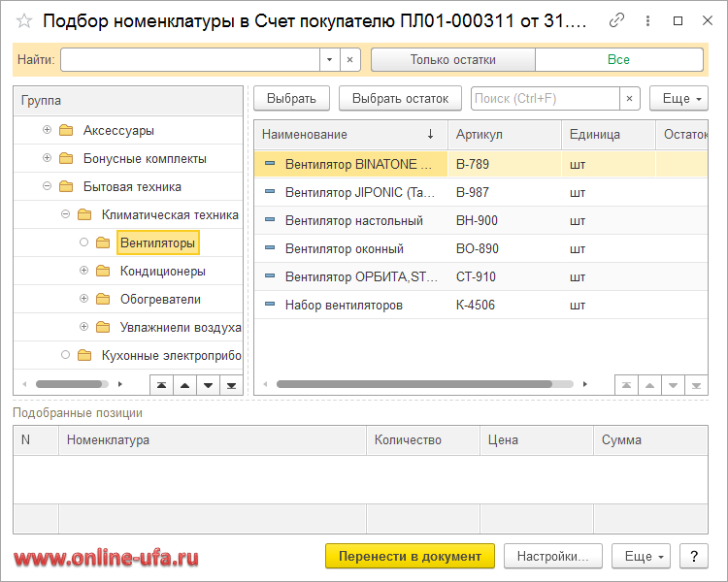The height and width of the screenshot is (582, 728).
Task: Collapse the Бытовая техника group
Action: point(48,186)
